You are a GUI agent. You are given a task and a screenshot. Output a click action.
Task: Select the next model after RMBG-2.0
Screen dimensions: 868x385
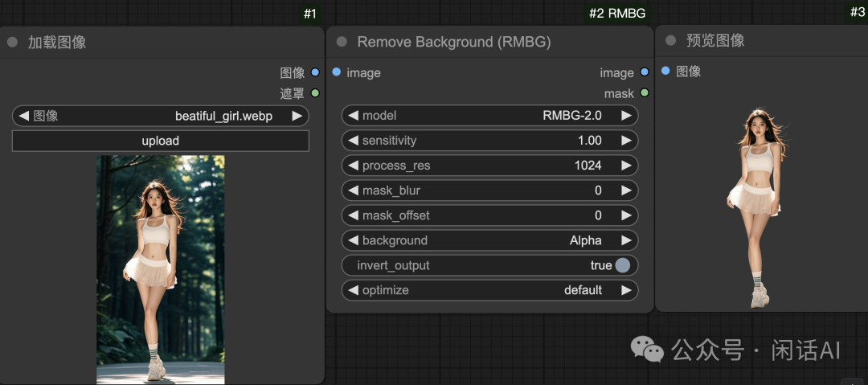click(626, 116)
